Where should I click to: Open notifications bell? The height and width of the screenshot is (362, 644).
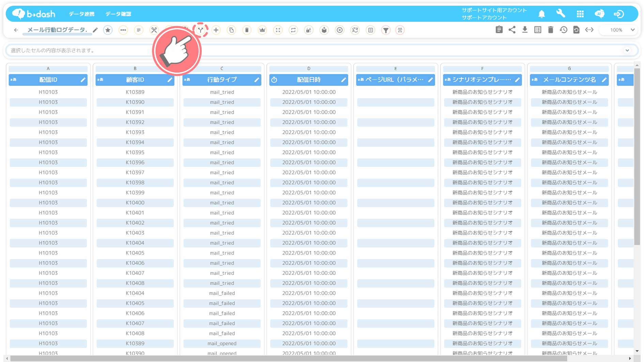tap(542, 14)
